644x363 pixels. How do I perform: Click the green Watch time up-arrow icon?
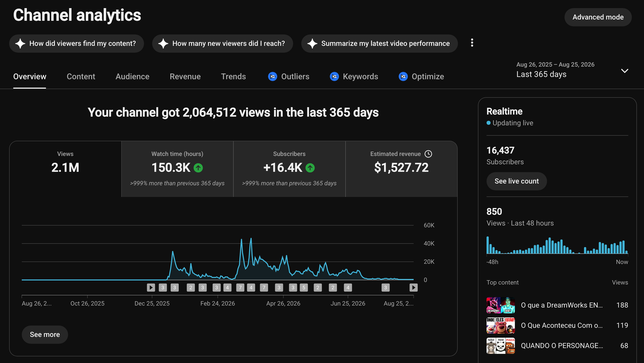tap(198, 168)
